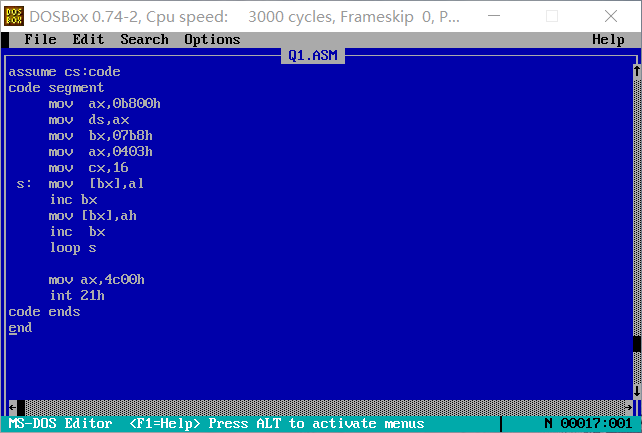Click the vertical scrollbar thumb block

click(637, 343)
